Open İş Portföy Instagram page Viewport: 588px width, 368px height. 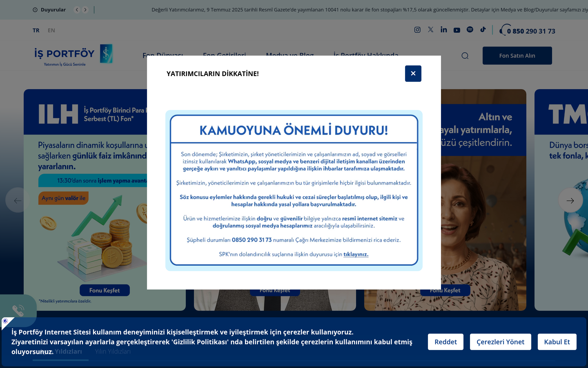417,30
